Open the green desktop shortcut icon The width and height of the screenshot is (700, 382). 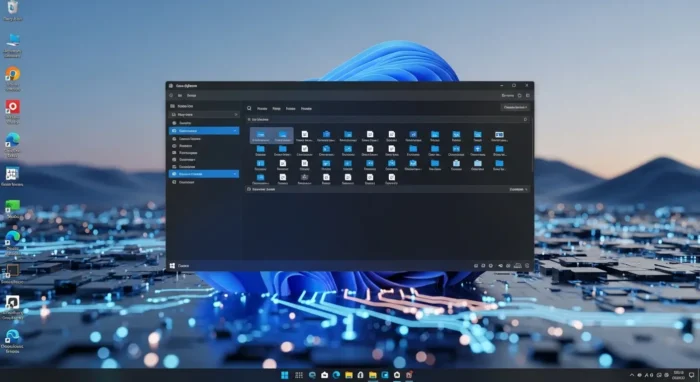(x=12, y=205)
